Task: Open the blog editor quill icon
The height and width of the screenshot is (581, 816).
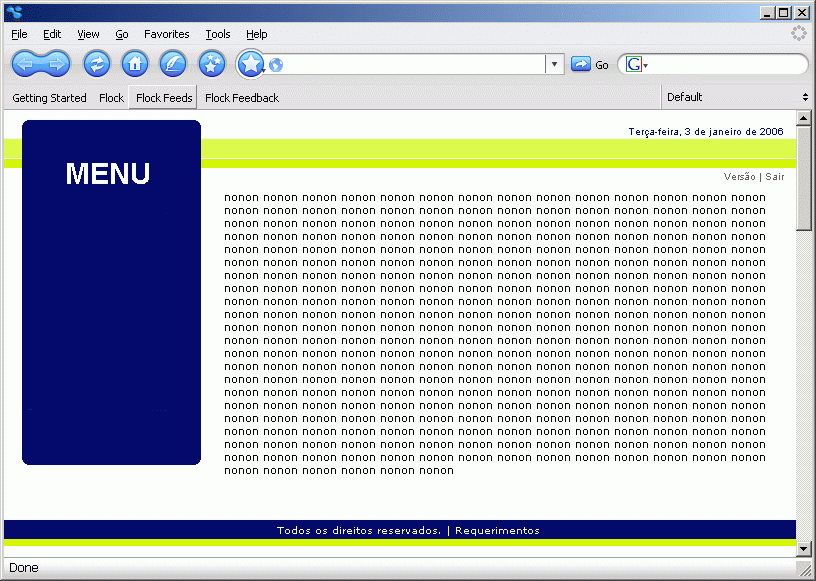Action: coord(173,64)
